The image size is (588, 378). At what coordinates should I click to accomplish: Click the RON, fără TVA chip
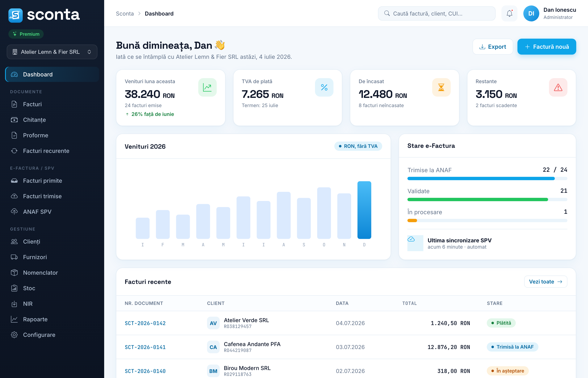358,146
